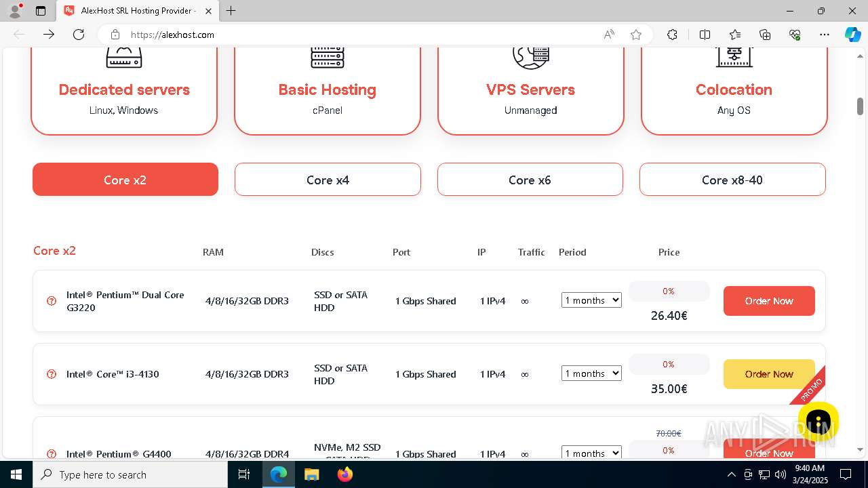Select the Core x2 tab

[x=125, y=180]
